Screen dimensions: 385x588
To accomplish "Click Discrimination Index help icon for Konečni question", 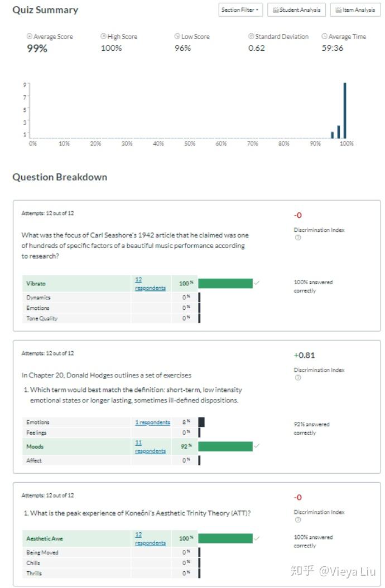I will [298, 520].
